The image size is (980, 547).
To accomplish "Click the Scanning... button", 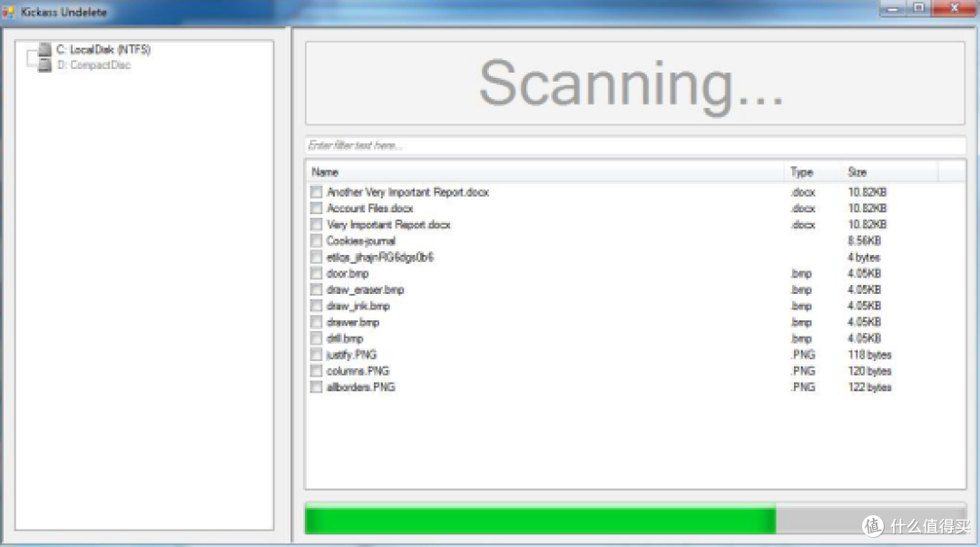I will coord(635,83).
